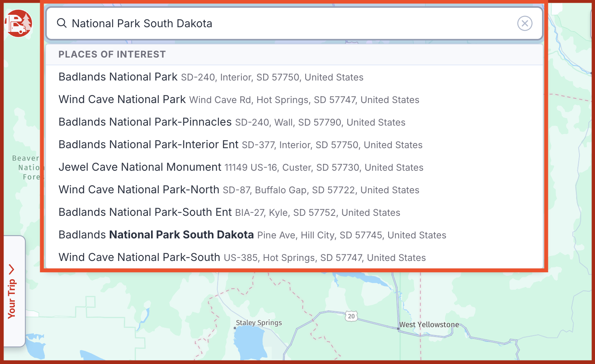
Task: Pick Badlands National Park-Interior Ent
Action: tap(294, 145)
